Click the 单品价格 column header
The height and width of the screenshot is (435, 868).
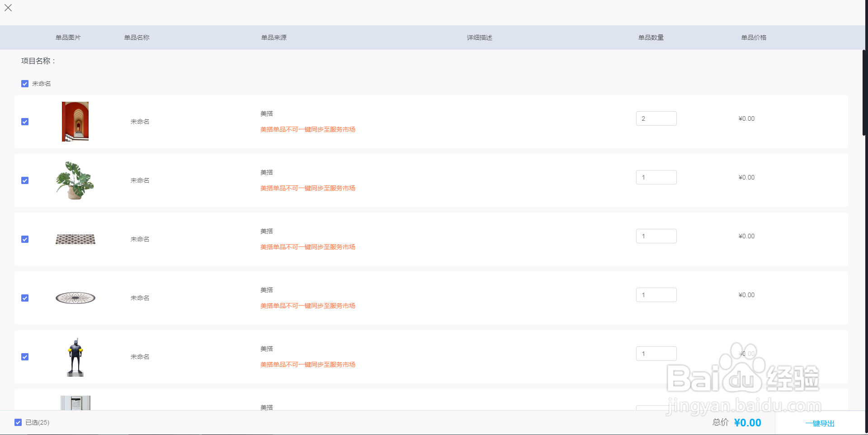(x=754, y=38)
